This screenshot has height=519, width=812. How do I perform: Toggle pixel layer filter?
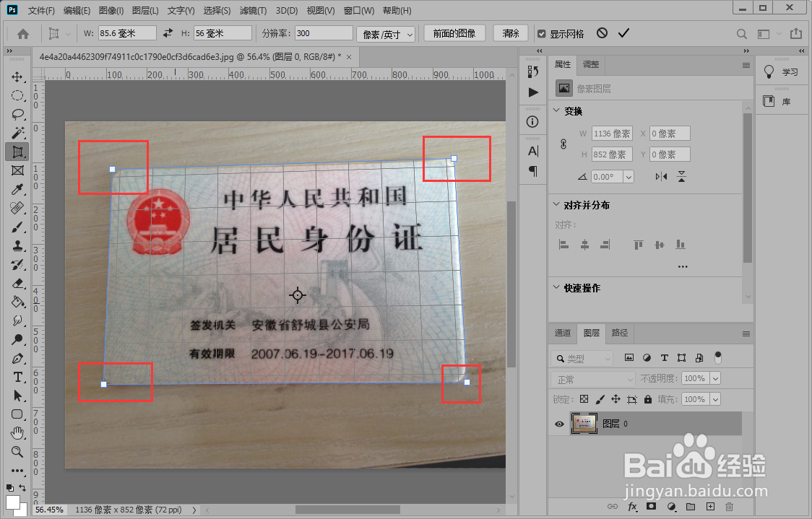coord(629,357)
